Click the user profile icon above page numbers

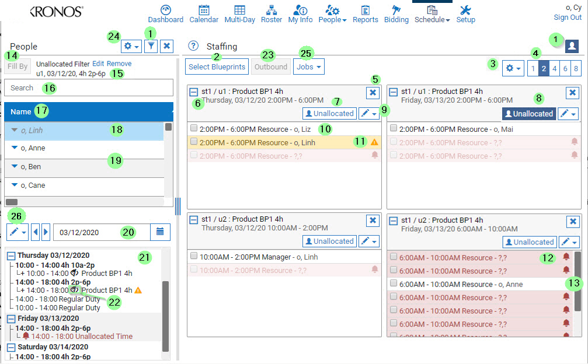[572, 46]
